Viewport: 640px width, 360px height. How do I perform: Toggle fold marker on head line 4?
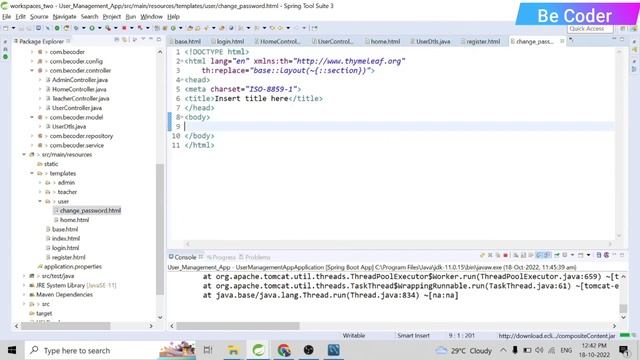tap(182, 80)
